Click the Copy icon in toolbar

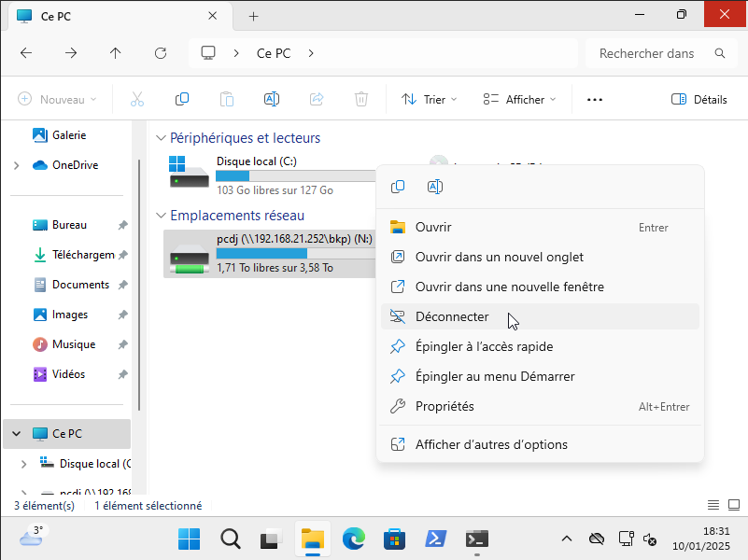click(x=182, y=99)
